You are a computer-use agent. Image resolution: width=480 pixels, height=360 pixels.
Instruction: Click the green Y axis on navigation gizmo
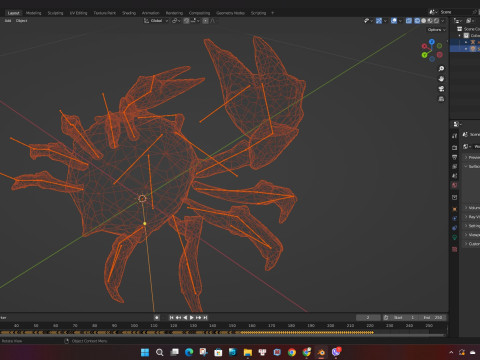pyautogui.click(x=424, y=55)
